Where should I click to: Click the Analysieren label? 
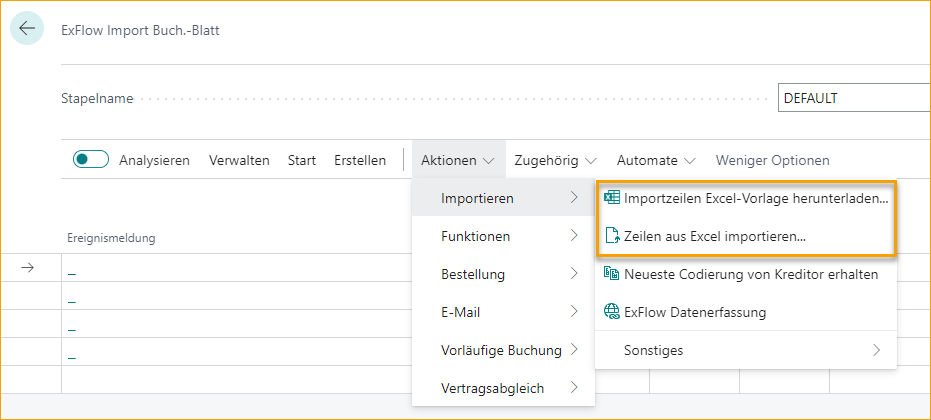point(154,160)
